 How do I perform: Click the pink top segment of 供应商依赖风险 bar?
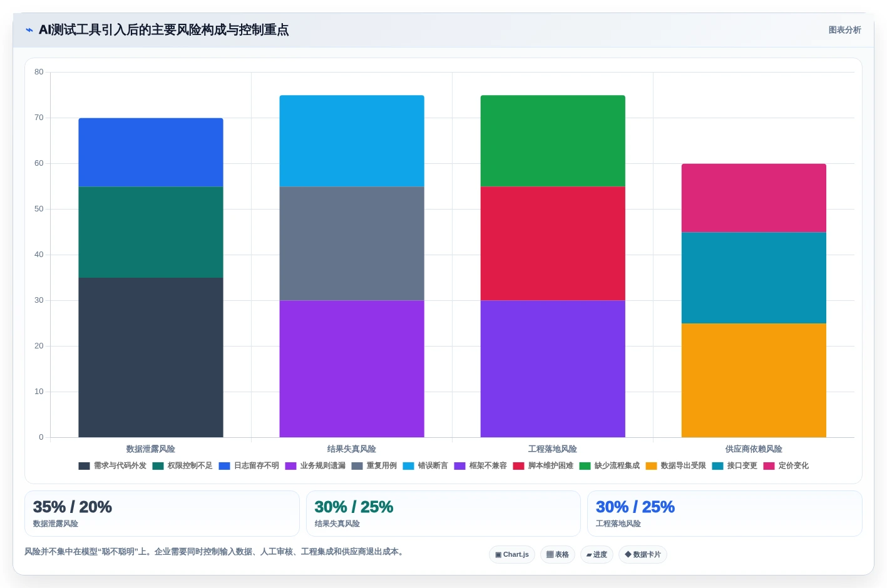tap(754, 198)
